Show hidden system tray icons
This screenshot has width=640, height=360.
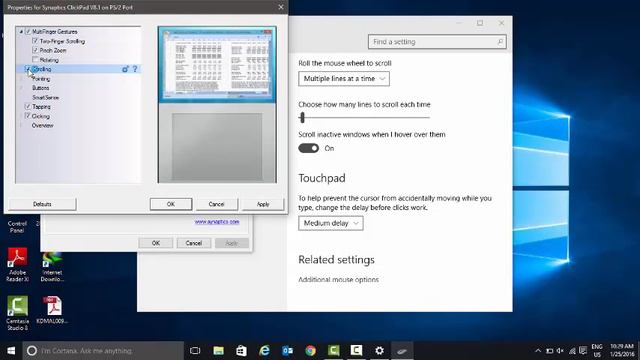538,351
